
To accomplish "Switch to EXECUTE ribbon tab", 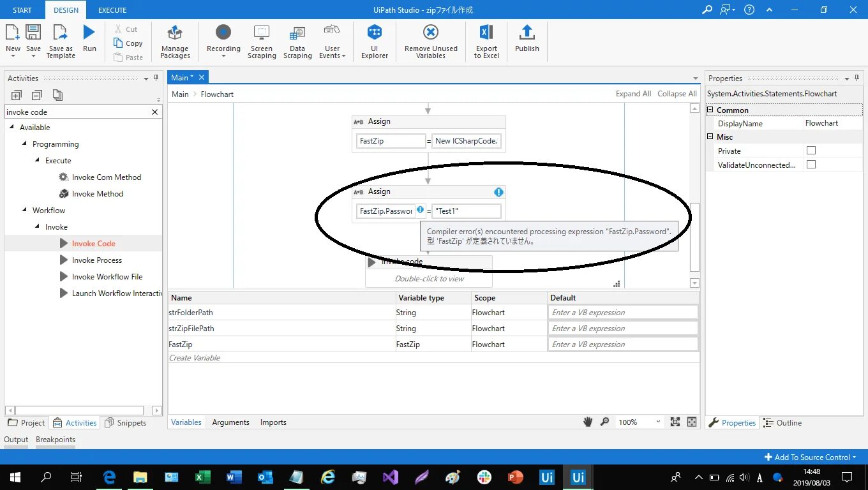I will pyautogui.click(x=112, y=10).
